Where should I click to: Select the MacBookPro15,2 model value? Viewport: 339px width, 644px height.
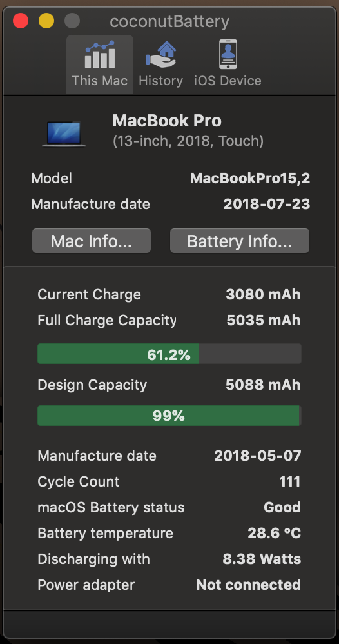click(250, 179)
